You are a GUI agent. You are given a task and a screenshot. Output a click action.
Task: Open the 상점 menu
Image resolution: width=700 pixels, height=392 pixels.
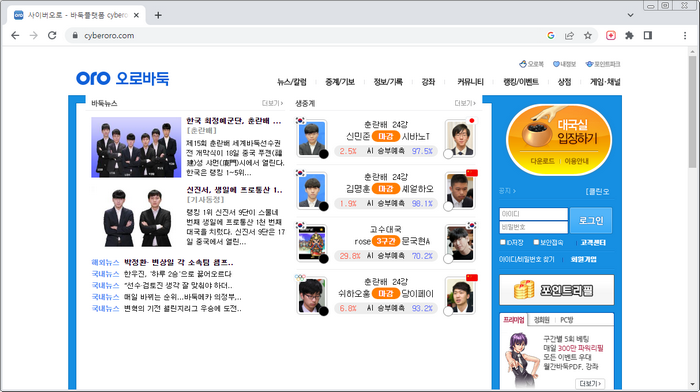click(x=564, y=82)
